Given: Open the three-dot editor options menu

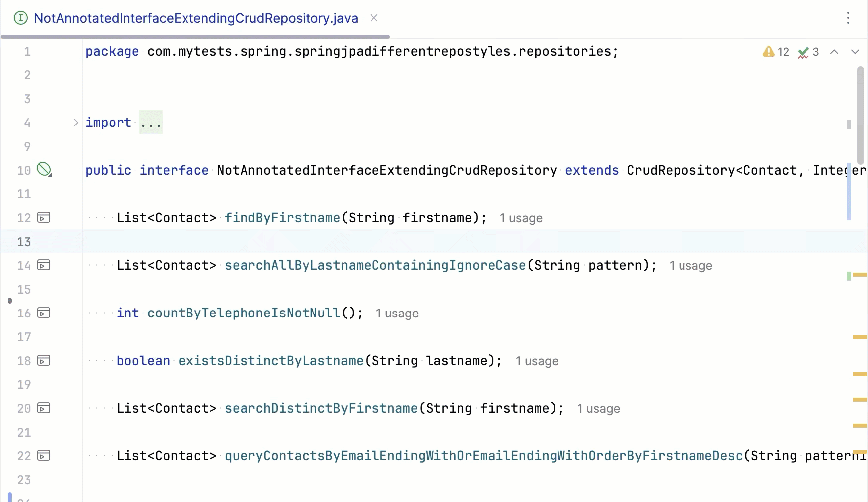Looking at the screenshot, I should [849, 18].
